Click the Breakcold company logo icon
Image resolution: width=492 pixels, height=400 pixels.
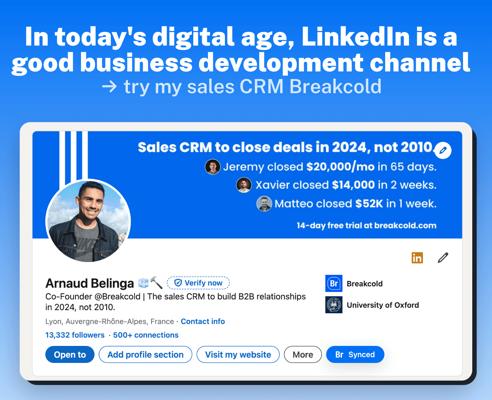click(x=334, y=284)
